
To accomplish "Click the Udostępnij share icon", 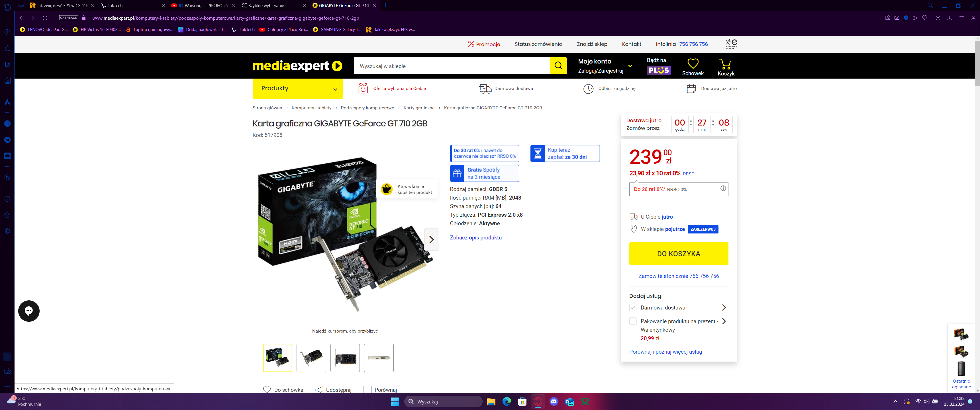I will coord(319,389).
